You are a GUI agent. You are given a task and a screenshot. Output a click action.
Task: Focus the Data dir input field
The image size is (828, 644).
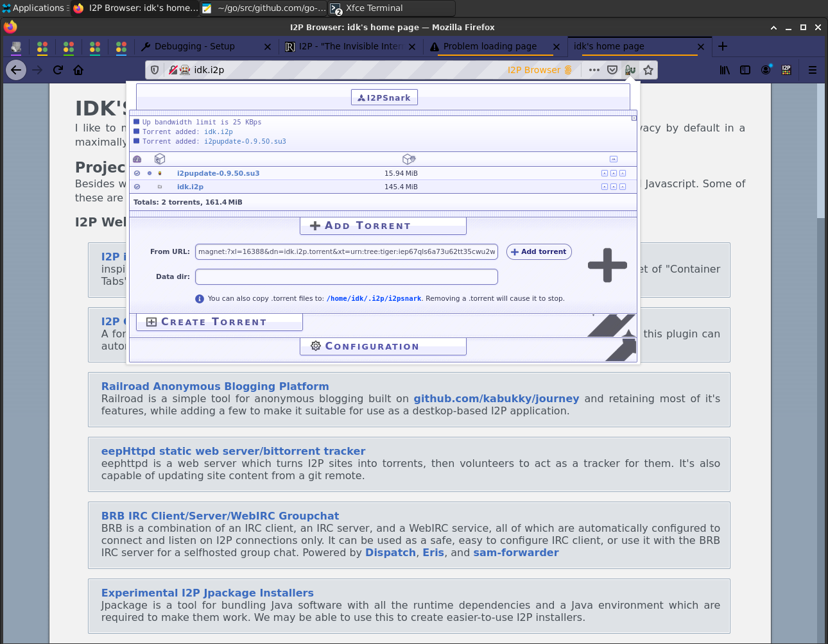[347, 276]
